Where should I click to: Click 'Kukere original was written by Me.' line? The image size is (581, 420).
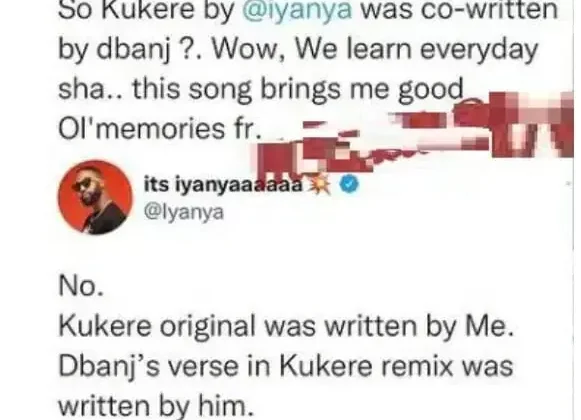coord(286,327)
